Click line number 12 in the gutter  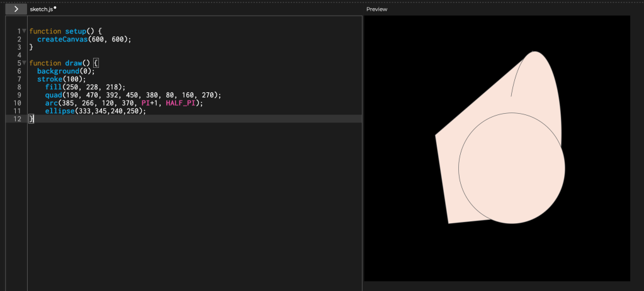(x=17, y=119)
